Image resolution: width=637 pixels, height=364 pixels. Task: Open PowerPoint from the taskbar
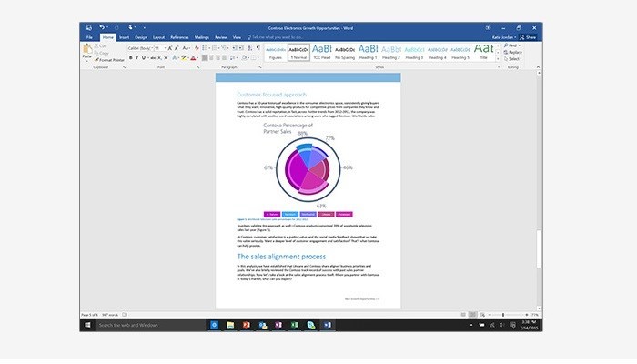pyautogui.click(x=247, y=325)
